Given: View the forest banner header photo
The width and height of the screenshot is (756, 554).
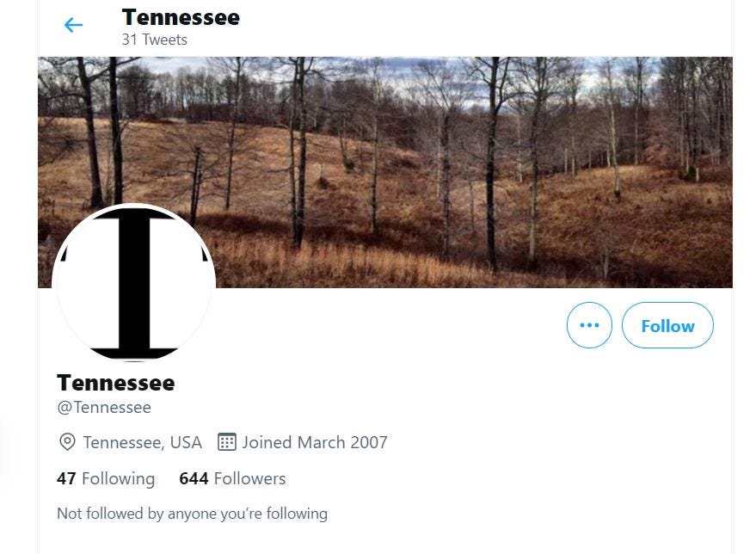Looking at the screenshot, I should 385,172.
